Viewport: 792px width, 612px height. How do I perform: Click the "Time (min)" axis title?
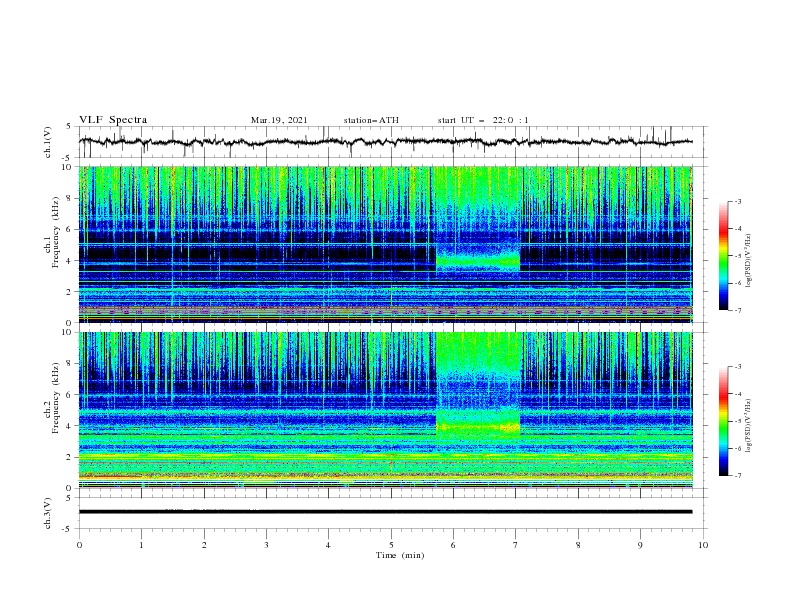[x=400, y=555]
